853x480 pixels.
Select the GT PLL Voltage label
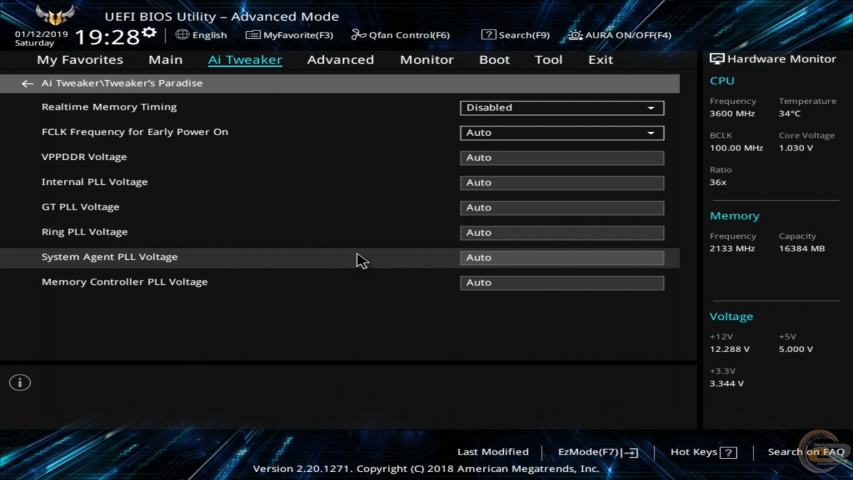81,207
